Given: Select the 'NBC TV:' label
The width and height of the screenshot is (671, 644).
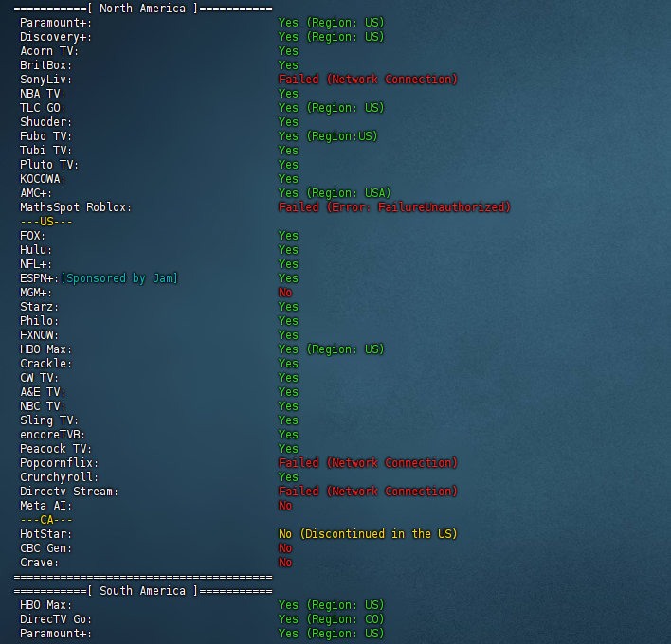Looking at the screenshot, I should (x=43, y=406).
